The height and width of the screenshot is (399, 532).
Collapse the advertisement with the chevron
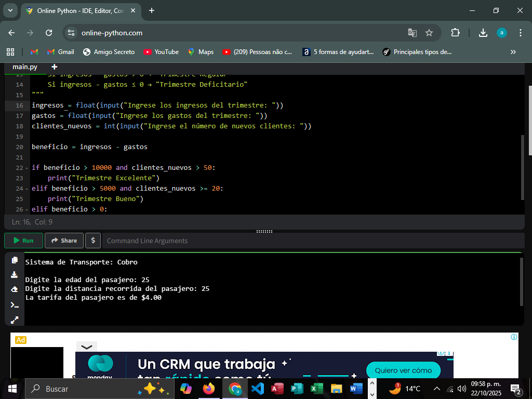86,347
